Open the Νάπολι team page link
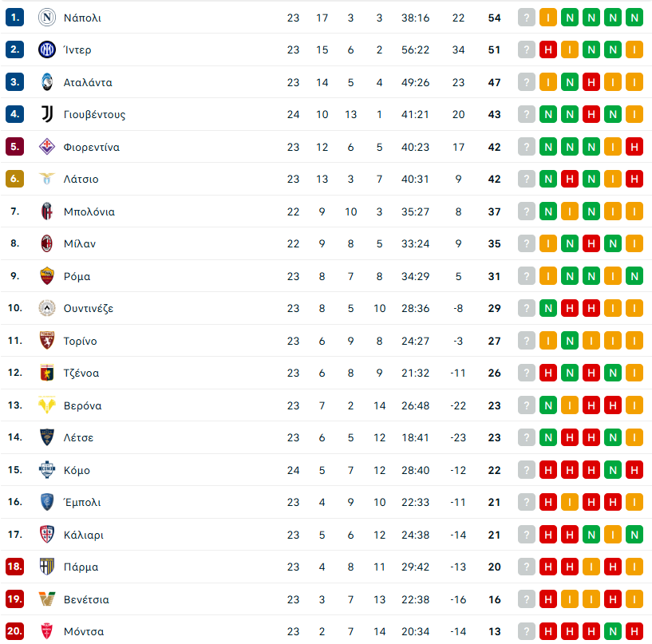 82,18
